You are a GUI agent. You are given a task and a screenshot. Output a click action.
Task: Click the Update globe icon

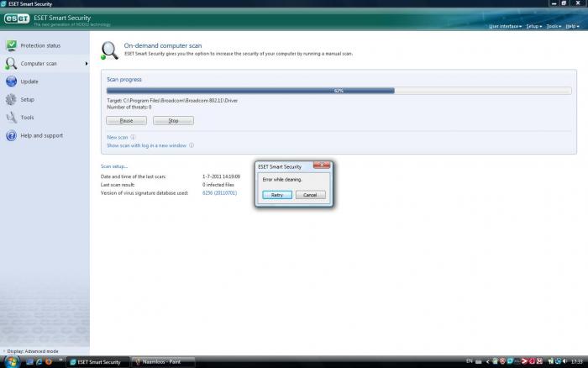tap(11, 81)
